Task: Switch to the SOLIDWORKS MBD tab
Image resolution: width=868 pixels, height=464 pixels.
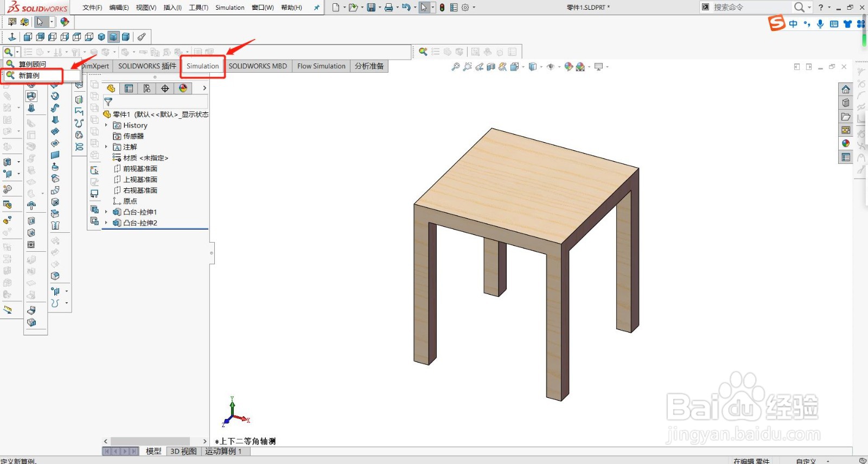Action: [258, 66]
